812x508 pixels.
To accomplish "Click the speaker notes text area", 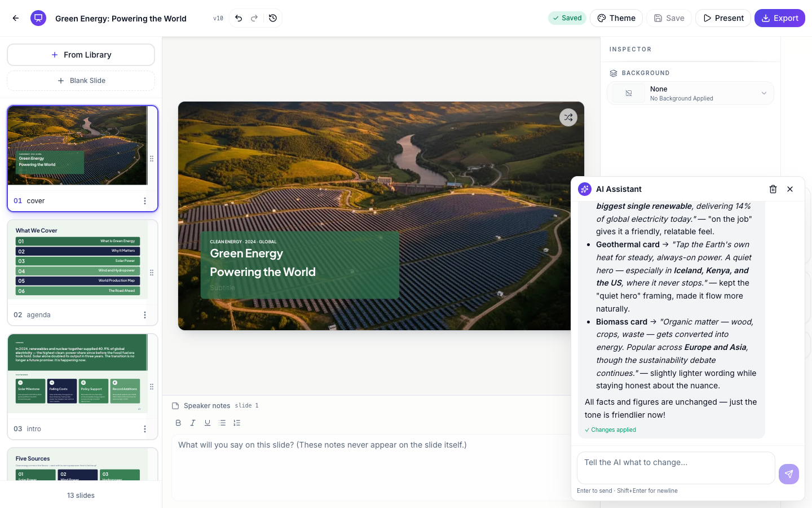I will 372,467.
